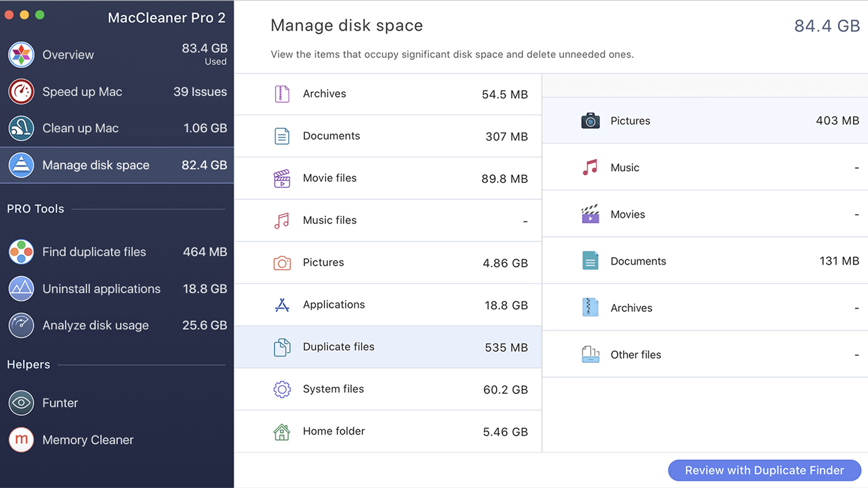Click the Applications A-shaped icon
This screenshot has width=868, height=488.
[x=282, y=305]
